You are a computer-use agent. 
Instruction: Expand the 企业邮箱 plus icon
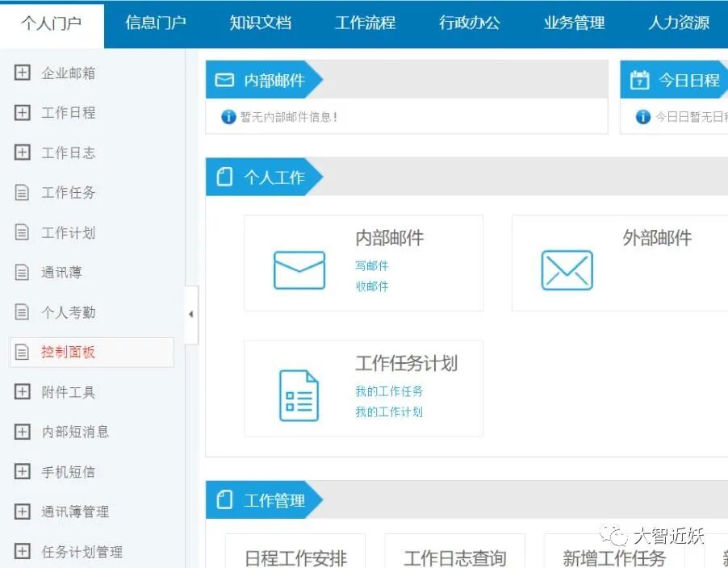click(23, 73)
